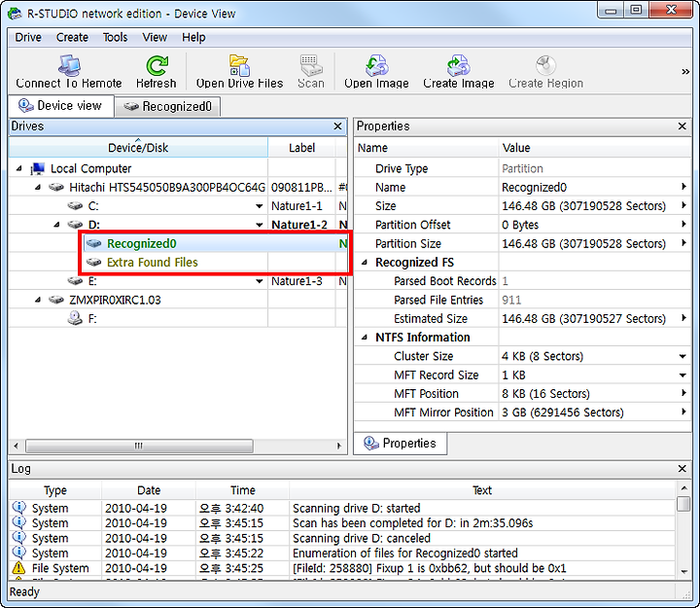Open the Drive menu
The width and height of the screenshot is (700, 608).
tap(28, 38)
